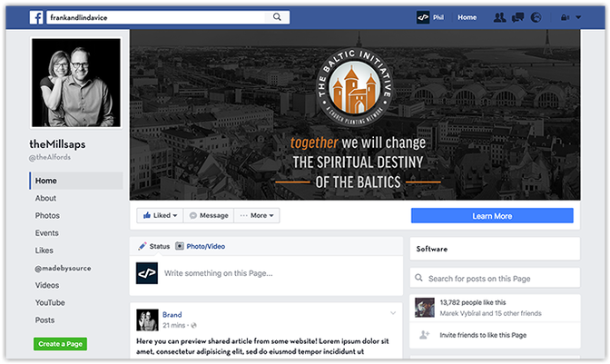
Task: Open @madebysource in the sidebar
Action: click(63, 268)
